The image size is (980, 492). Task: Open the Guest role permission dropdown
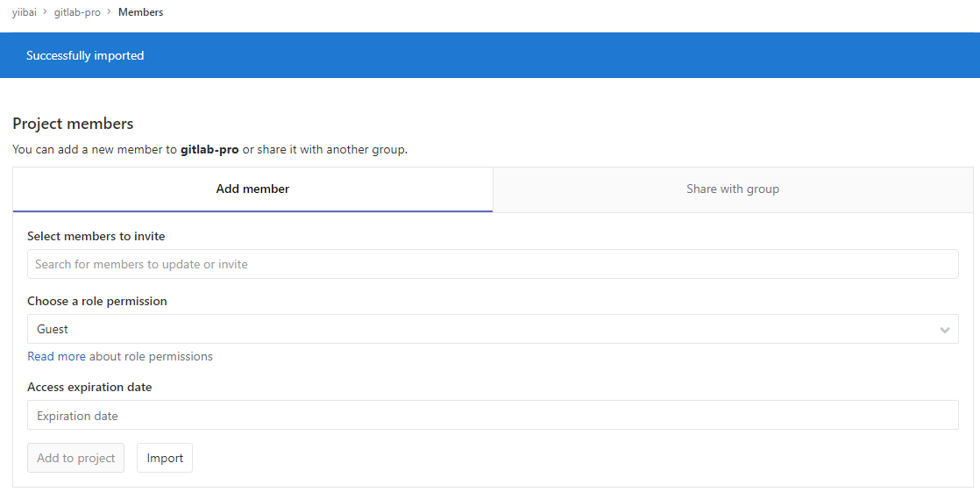point(482,329)
